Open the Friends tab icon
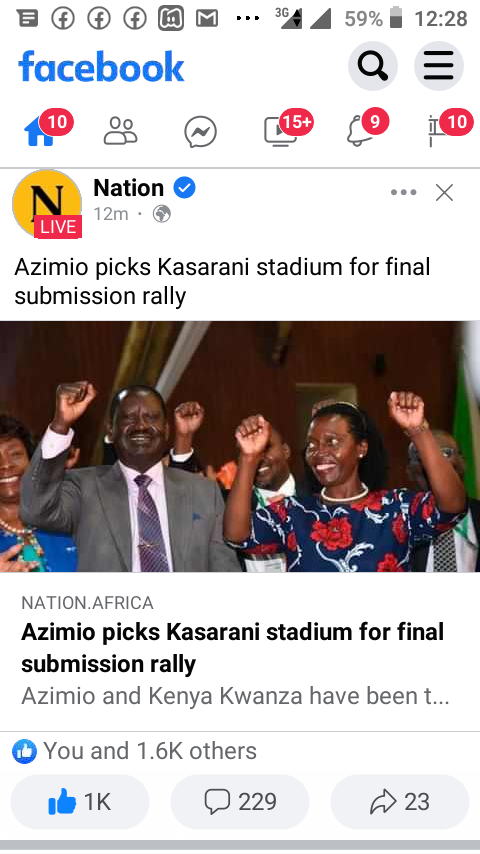Screen dimensions: 480x854 (120, 131)
